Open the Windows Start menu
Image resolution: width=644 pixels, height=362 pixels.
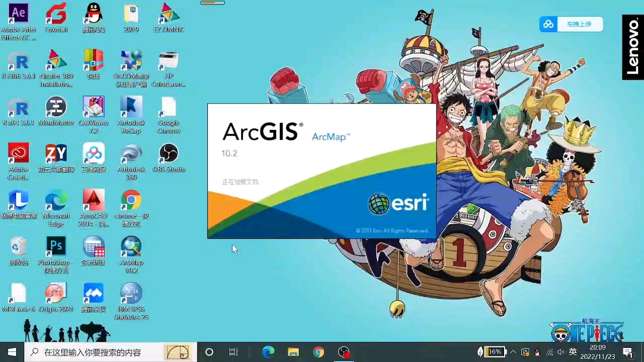[12, 352]
